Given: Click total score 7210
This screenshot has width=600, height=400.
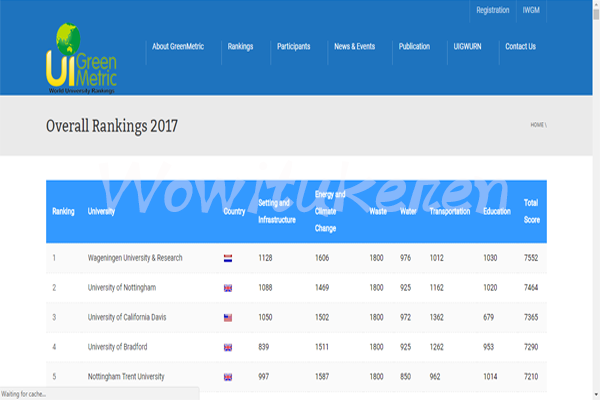Looking at the screenshot, I should click(531, 376).
